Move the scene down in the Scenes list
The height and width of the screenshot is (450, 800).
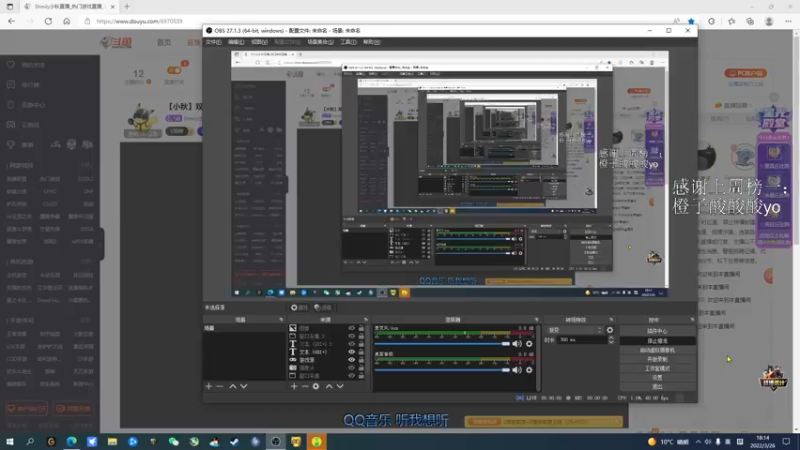244,386
